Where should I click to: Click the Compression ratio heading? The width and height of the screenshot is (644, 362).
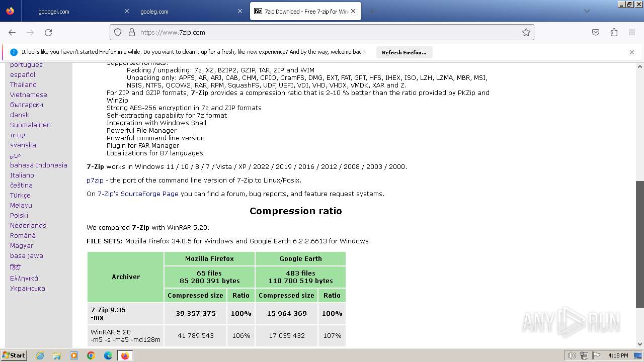(x=296, y=211)
